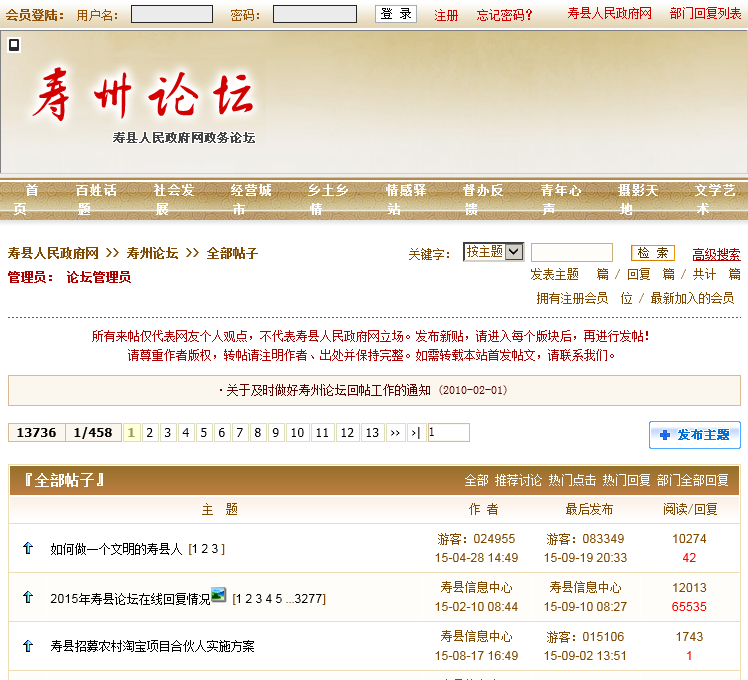Open 督办反馈 navigation item
Screen dimensions: 748x680
[x=483, y=199]
